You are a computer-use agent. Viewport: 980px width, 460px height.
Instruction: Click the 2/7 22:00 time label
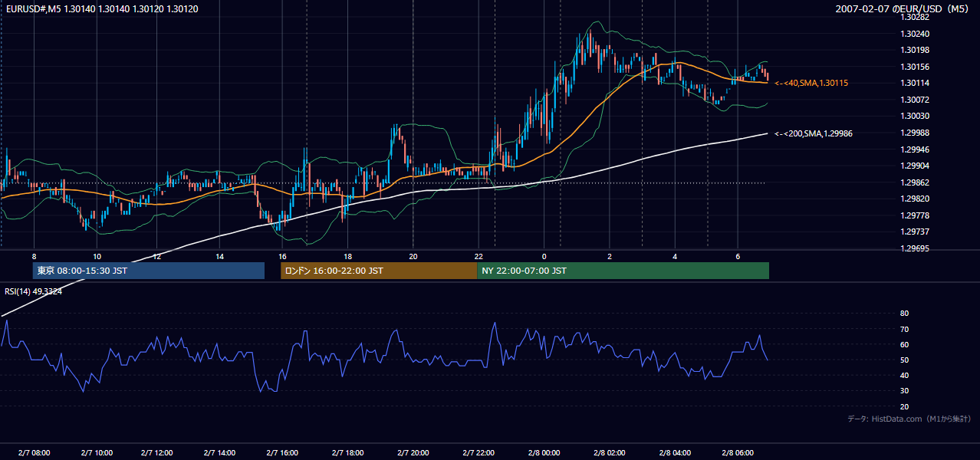[x=478, y=452]
